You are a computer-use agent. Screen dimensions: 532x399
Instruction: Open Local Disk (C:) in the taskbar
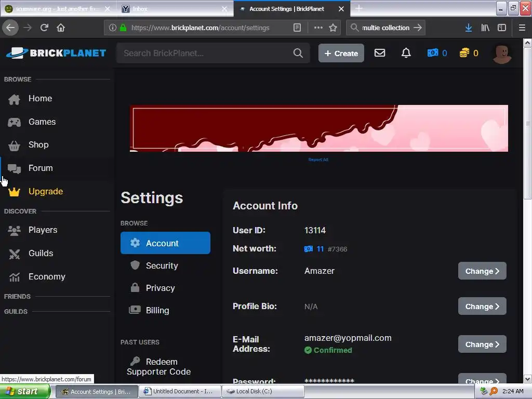pyautogui.click(x=263, y=391)
